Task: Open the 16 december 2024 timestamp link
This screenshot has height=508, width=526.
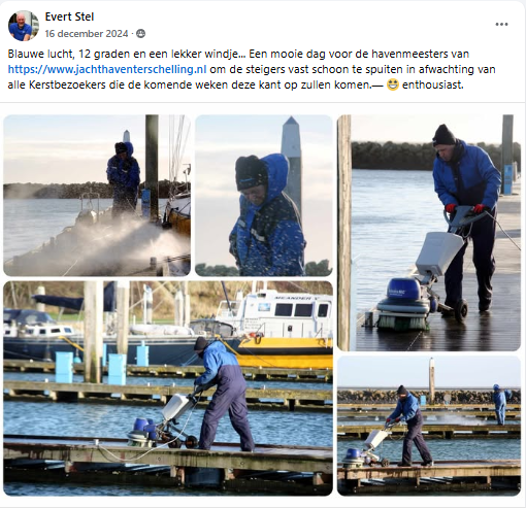Action: (87, 34)
